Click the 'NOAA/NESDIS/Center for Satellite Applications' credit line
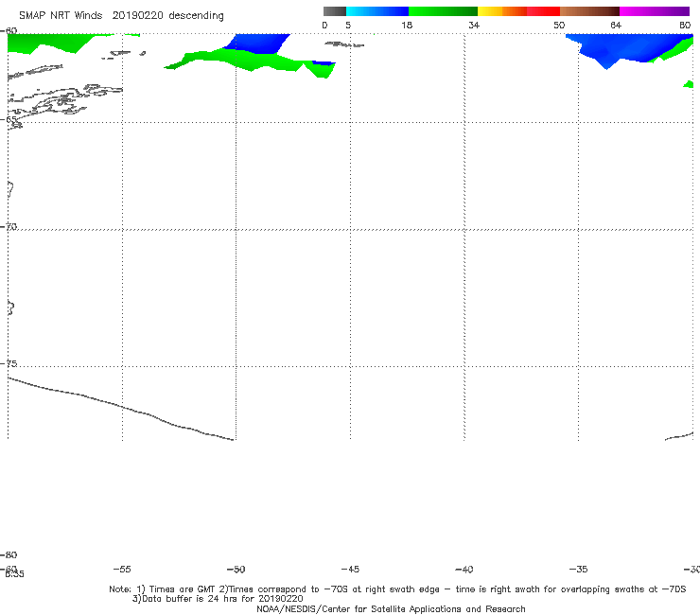This screenshot has width=700, height=615. (x=391, y=609)
